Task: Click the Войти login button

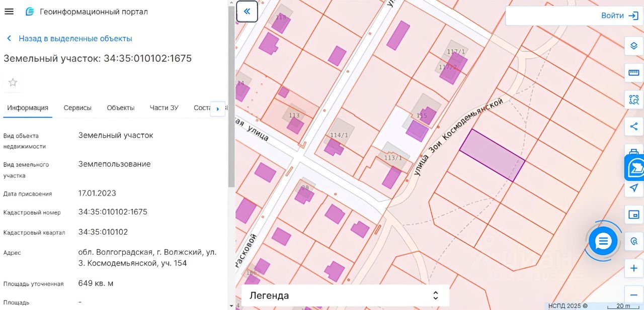Action: click(x=619, y=16)
